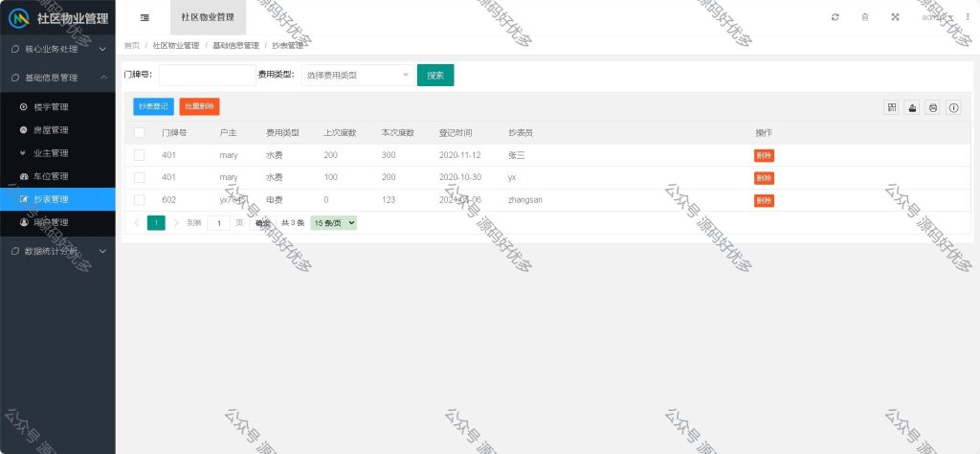Open 业主管理 in the sidebar
The image size is (980, 454).
click(x=57, y=153)
